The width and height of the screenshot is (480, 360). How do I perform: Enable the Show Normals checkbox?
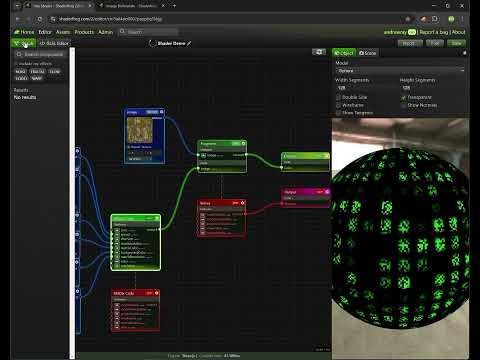[403, 105]
